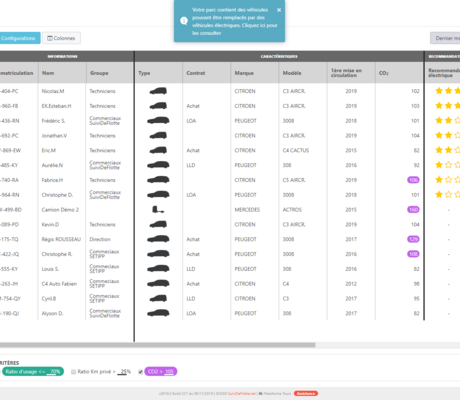
Task: Click the vehicle type icon for Régis ROUSSEAU
Action: pos(158,239)
